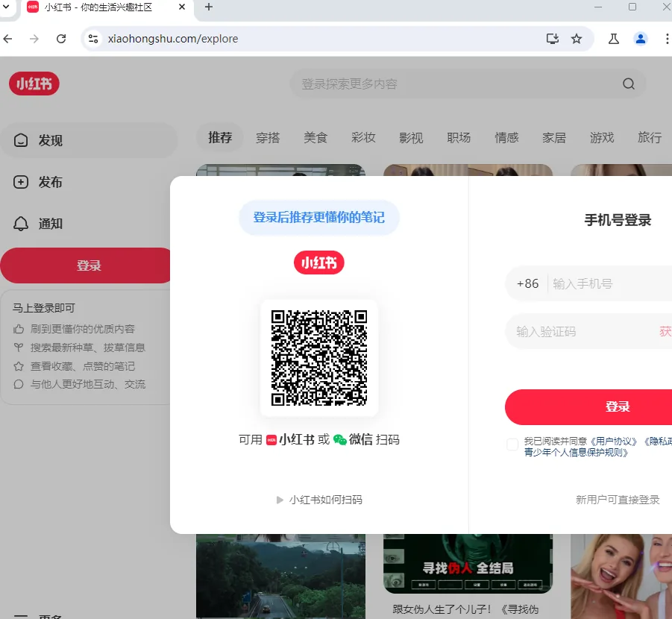Select the 彩妆 category tab
The image size is (672, 619).
coord(363,138)
